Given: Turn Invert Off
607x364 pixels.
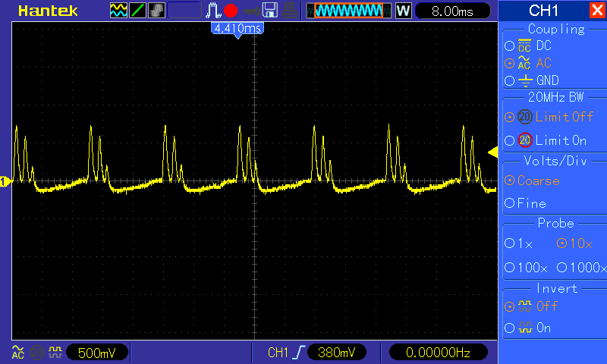Looking at the screenshot, I should pos(531,306).
